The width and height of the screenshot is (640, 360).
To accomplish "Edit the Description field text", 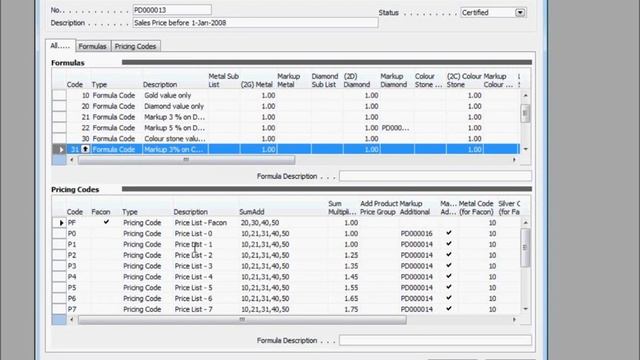I will [255, 23].
